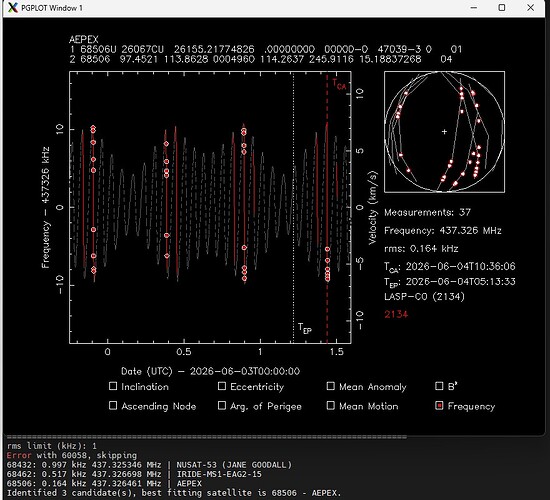This screenshot has width=550, height=500.
Task: Maximize the PGPLOT Window 1
Action: pyautogui.click(x=502, y=7)
